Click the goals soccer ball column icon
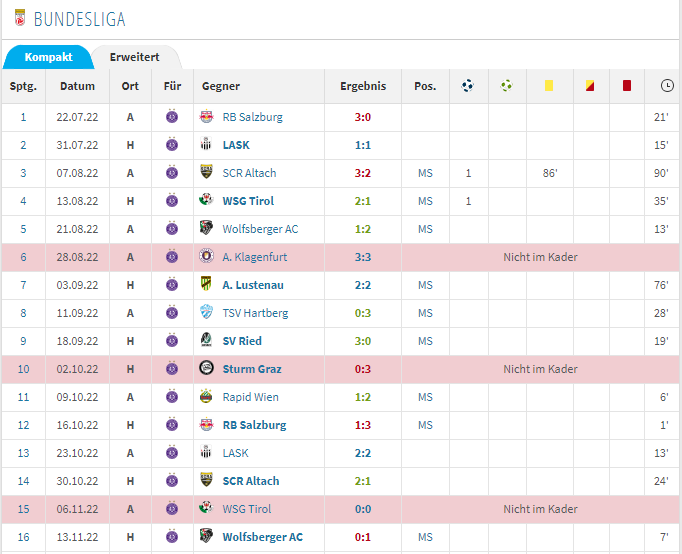 468,86
